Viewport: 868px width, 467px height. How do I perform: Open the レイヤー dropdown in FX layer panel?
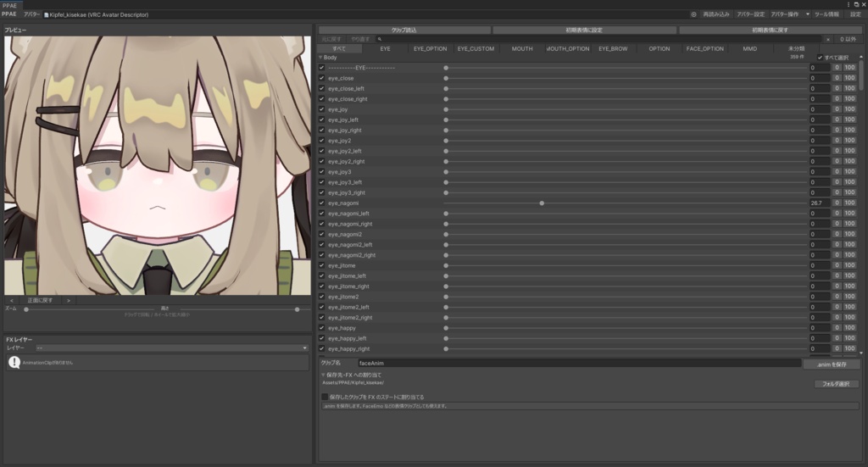[x=171, y=348]
